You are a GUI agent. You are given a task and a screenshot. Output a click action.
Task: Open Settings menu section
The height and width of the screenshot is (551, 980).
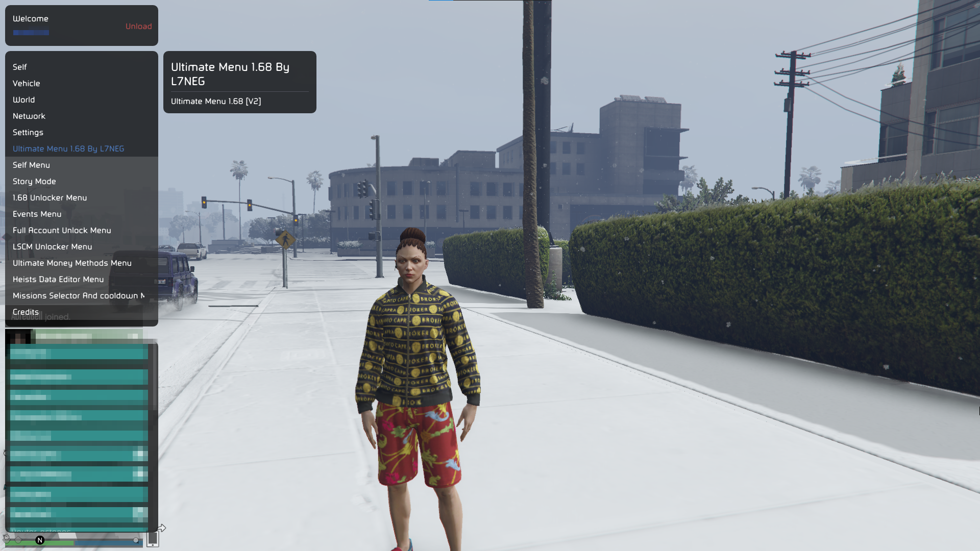(x=28, y=132)
